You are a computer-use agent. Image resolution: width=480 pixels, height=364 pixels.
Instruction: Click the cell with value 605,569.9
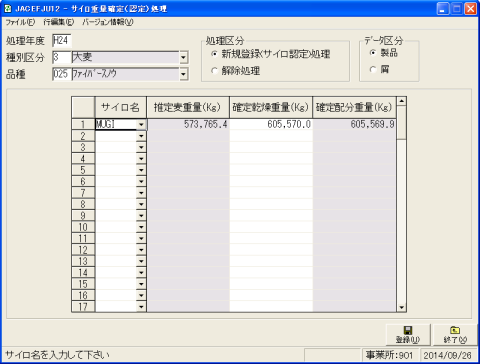pyautogui.click(x=354, y=125)
